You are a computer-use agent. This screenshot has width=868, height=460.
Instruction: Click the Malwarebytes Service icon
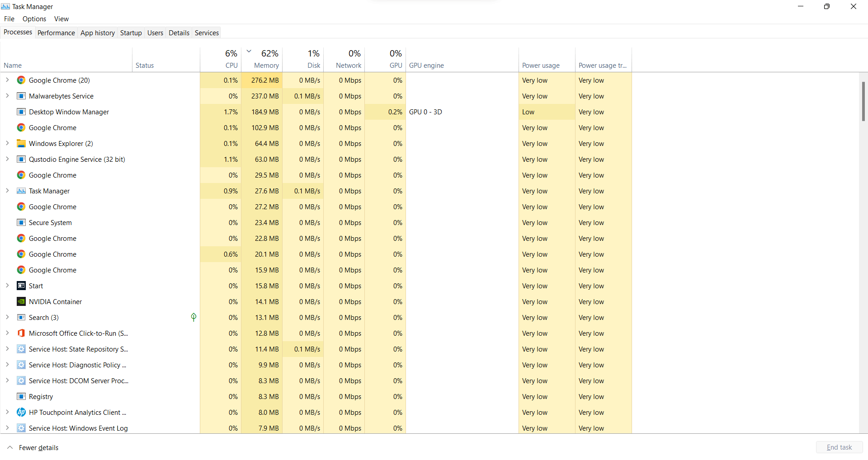click(21, 96)
